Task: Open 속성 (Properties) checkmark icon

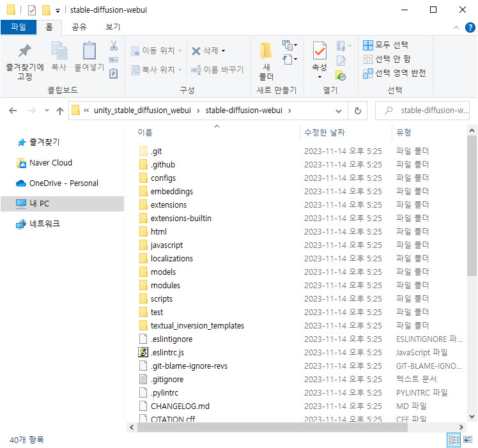Action: click(x=320, y=51)
